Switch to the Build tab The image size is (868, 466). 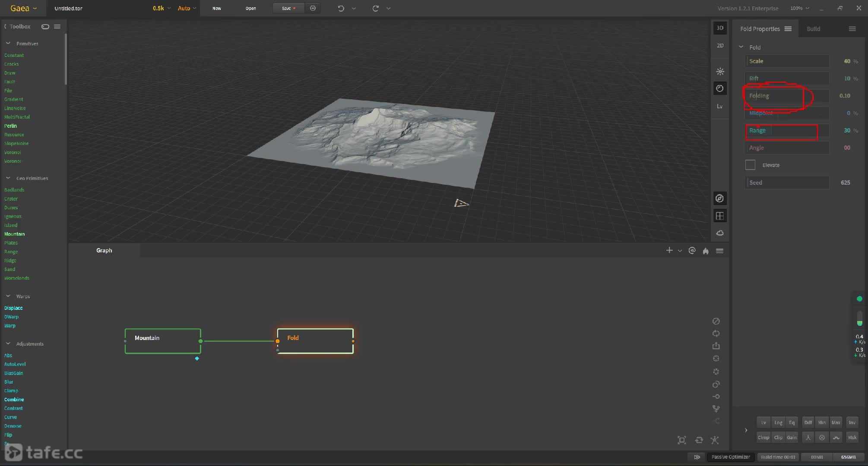(x=813, y=29)
